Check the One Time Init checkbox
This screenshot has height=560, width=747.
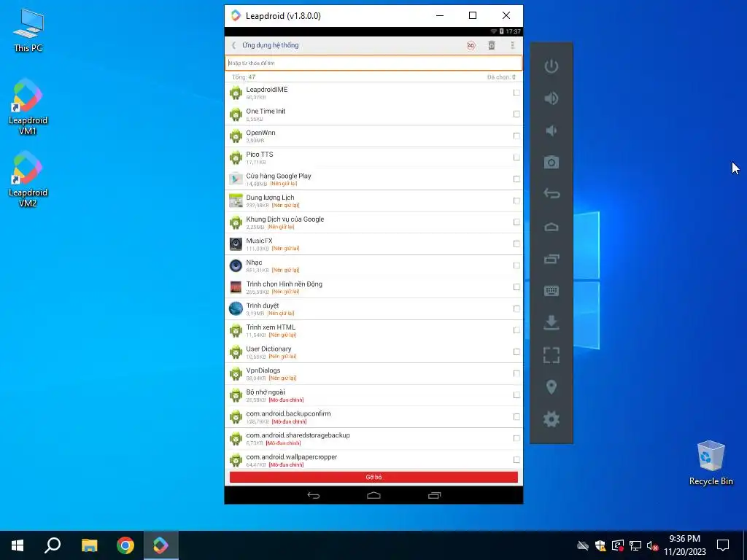click(x=516, y=114)
